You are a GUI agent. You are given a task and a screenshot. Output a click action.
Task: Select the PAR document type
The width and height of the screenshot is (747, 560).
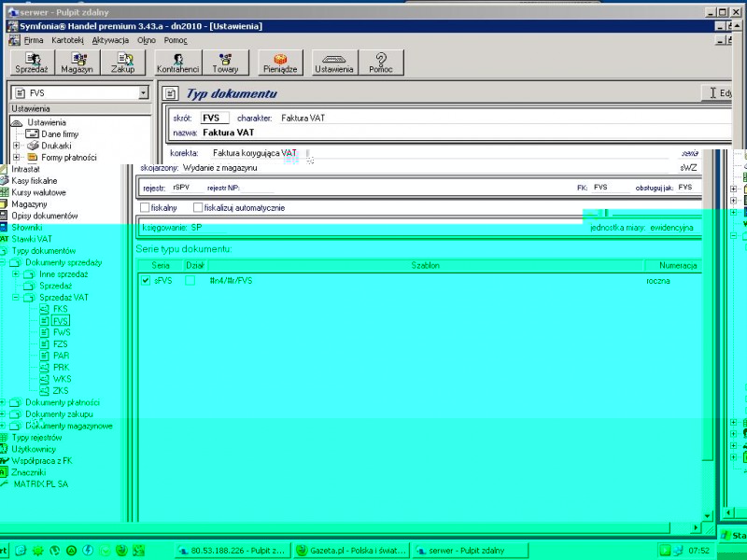(x=62, y=356)
